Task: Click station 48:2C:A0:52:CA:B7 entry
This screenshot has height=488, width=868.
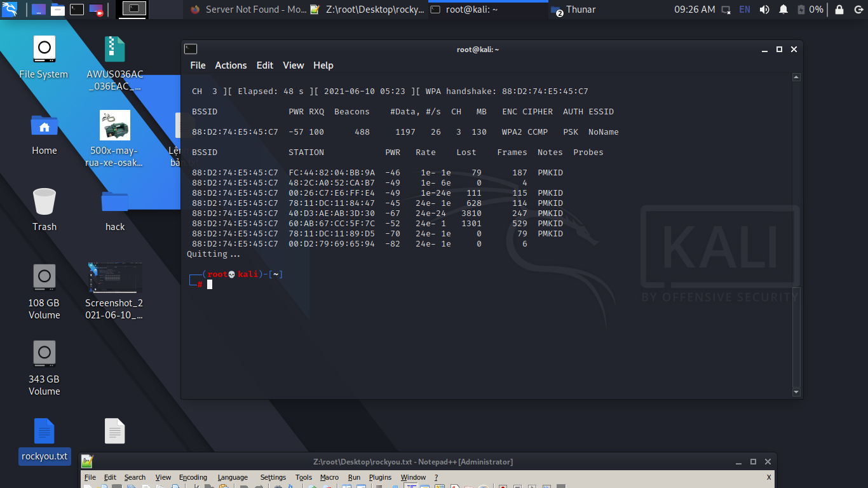Action: tap(332, 183)
